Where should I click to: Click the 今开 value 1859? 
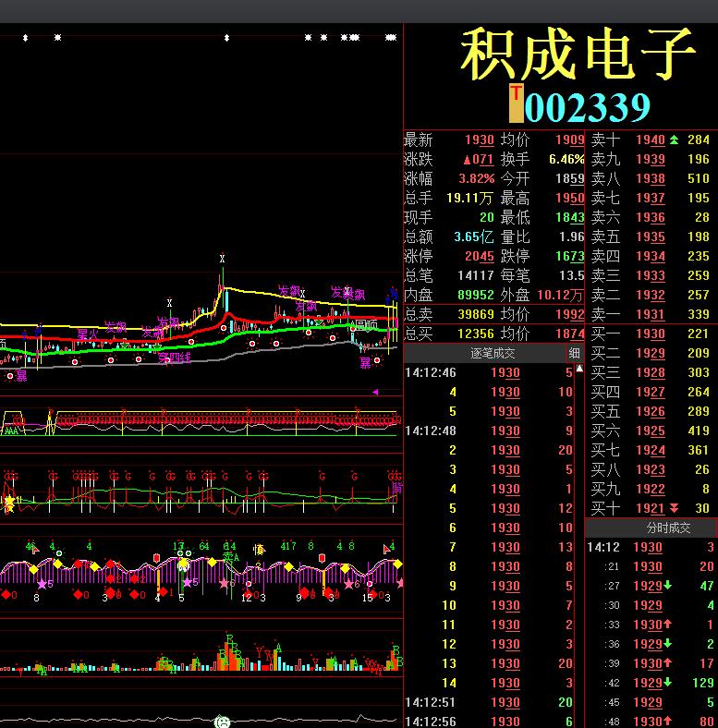tap(570, 178)
